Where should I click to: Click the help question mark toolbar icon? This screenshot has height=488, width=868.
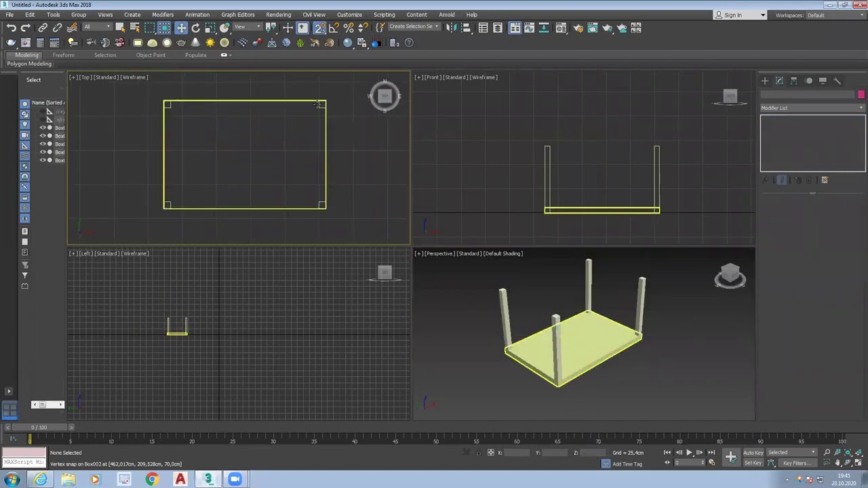point(409,43)
